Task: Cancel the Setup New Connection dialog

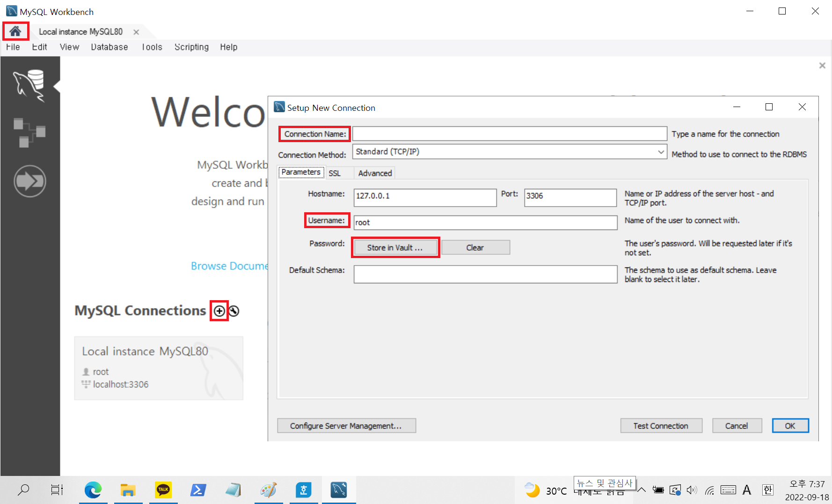Action: point(737,425)
